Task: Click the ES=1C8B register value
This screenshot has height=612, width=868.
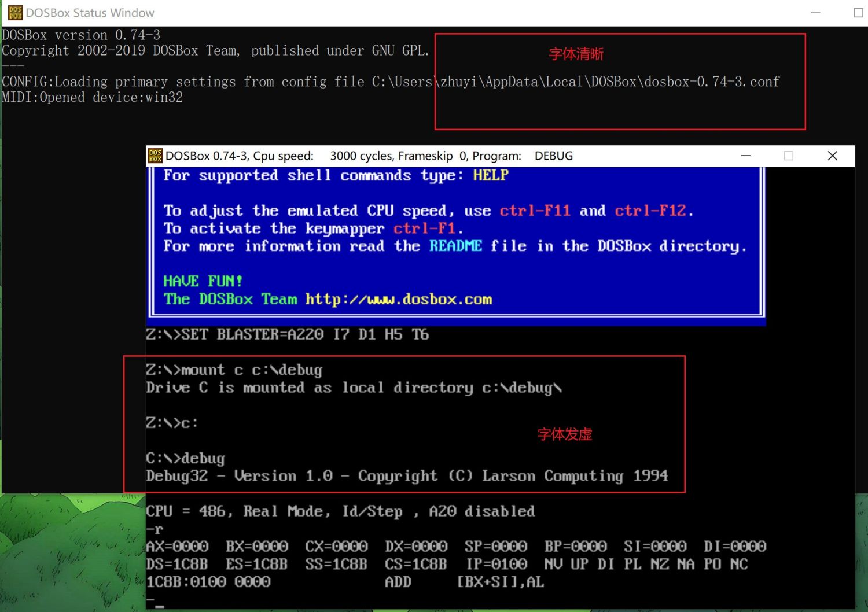Action: point(256,564)
